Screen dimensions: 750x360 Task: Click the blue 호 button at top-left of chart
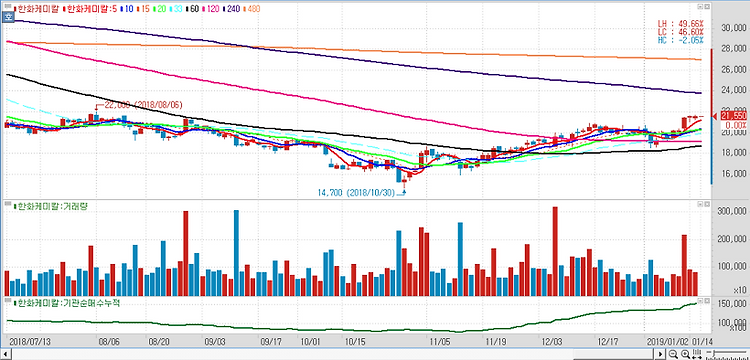8,18
